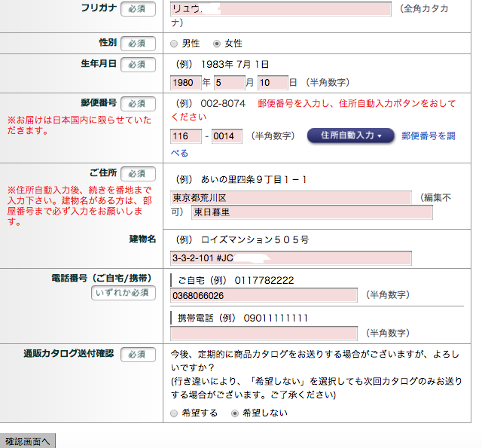The height and width of the screenshot is (448, 482).
Task: Choose 希望する for catalog mailing
Action: point(174,413)
